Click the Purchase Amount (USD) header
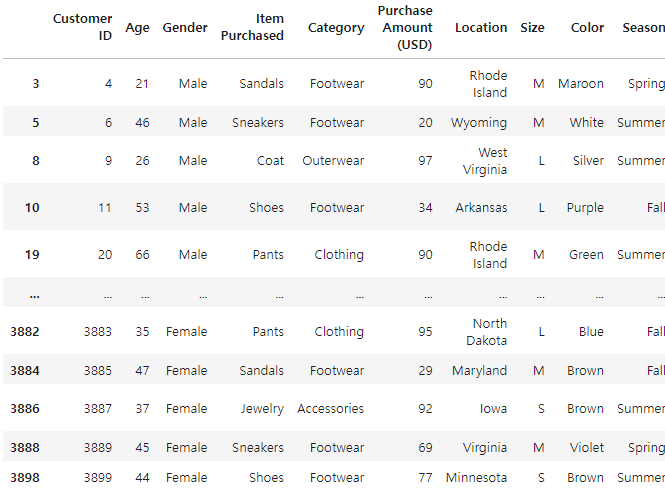 [405, 28]
